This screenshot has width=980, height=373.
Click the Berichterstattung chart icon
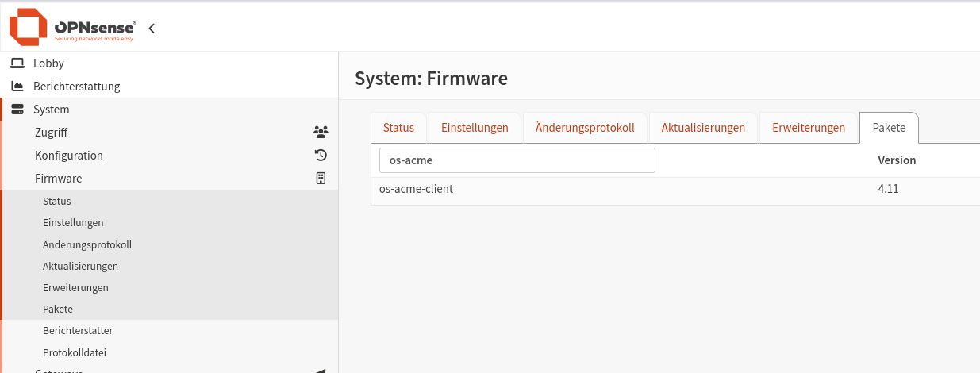[17, 87]
